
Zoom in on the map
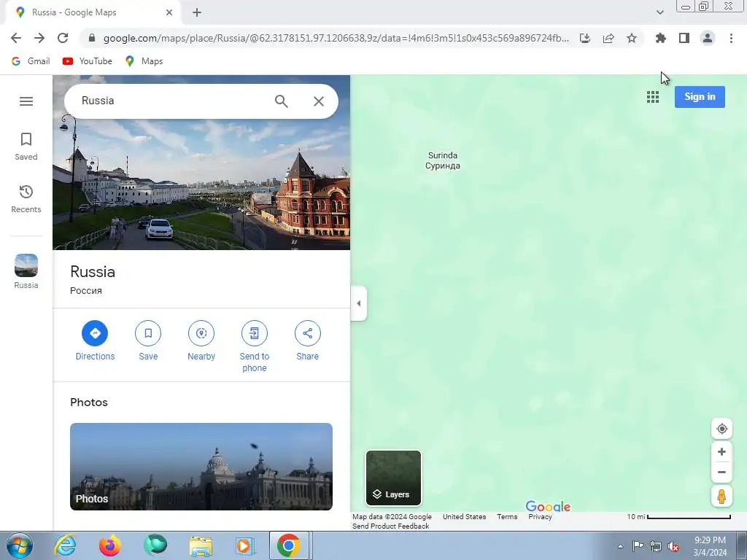pos(721,452)
